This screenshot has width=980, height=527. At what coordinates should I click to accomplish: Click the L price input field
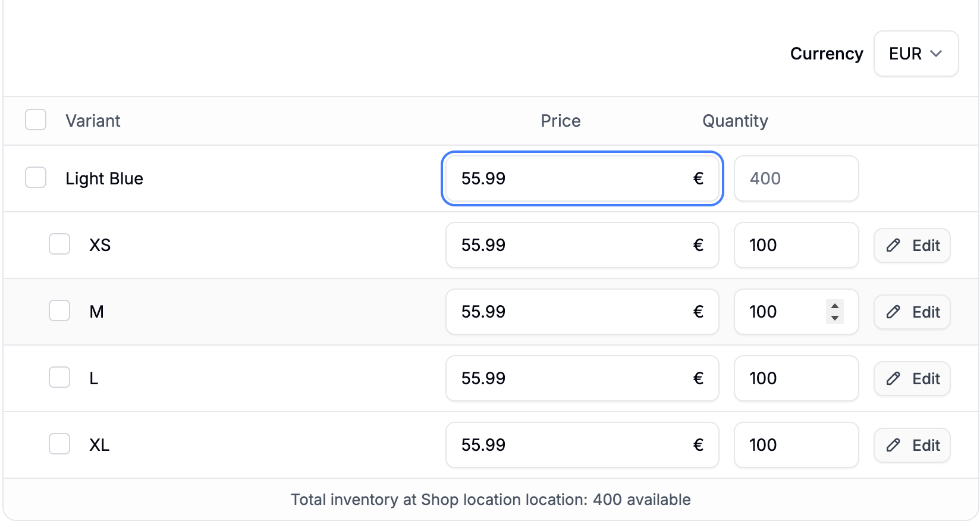[x=571, y=378]
